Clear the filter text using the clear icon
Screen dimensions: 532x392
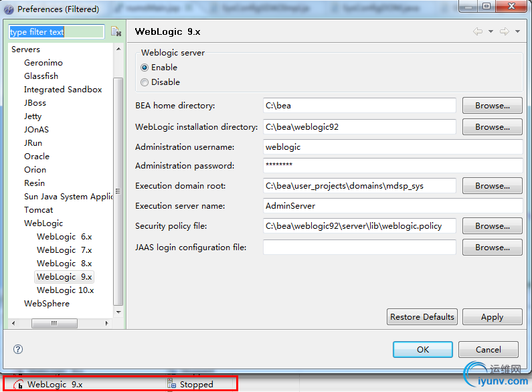pyautogui.click(x=116, y=31)
